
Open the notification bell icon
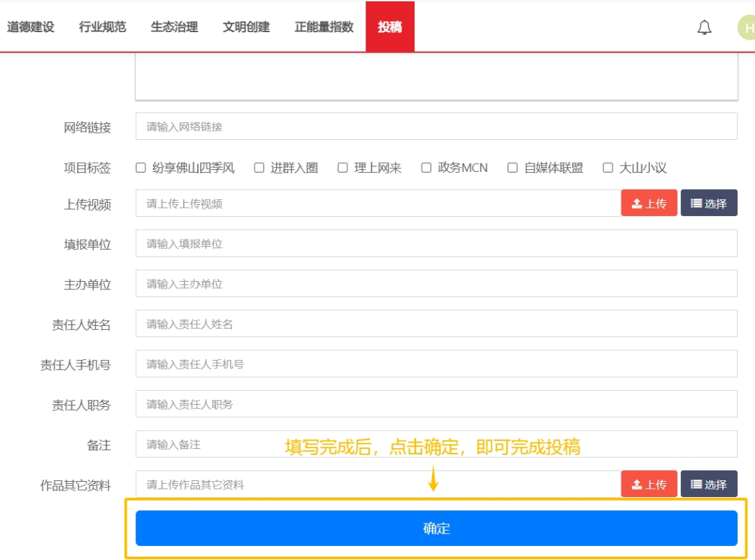click(x=704, y=27)
